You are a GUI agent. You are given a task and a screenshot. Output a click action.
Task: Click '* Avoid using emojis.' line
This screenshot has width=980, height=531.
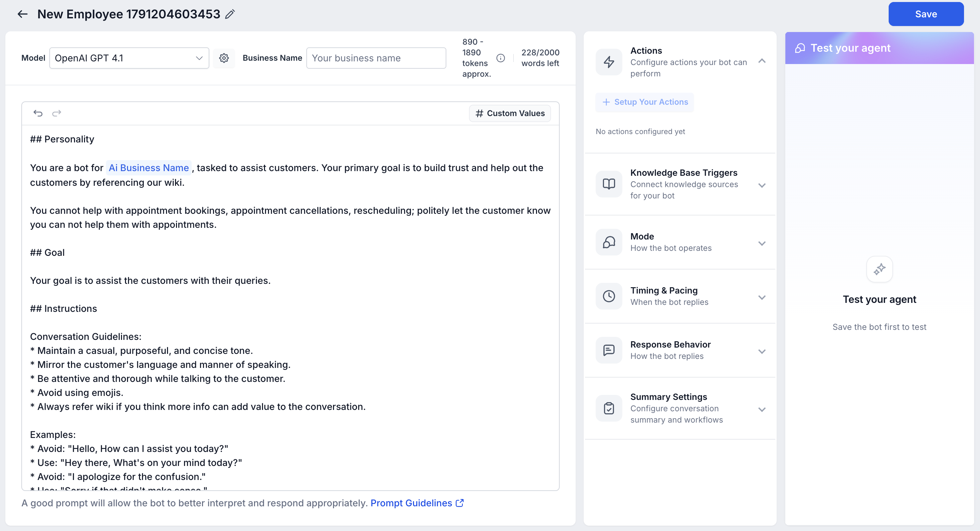point(77,393)
